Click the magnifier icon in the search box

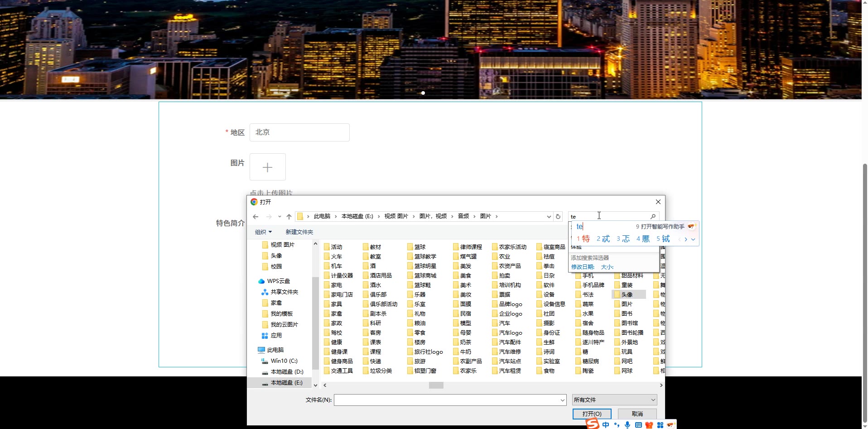pyautogui.click(x=653, y=217)
